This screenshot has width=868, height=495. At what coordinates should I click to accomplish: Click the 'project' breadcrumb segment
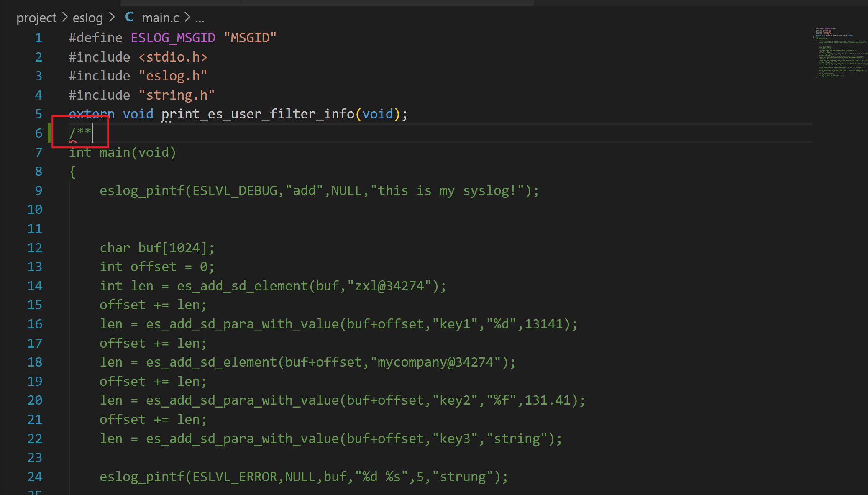pyautogui.click(x=36, y=18)
